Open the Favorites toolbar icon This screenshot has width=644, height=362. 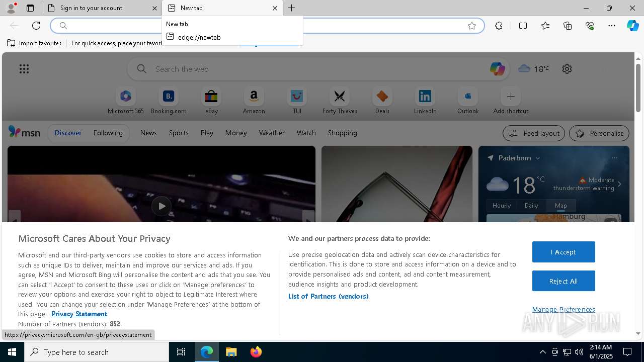coord(545,26)
